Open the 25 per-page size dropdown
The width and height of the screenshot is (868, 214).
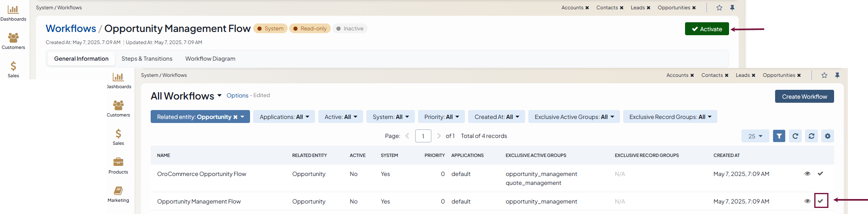[x=755, y=136]
